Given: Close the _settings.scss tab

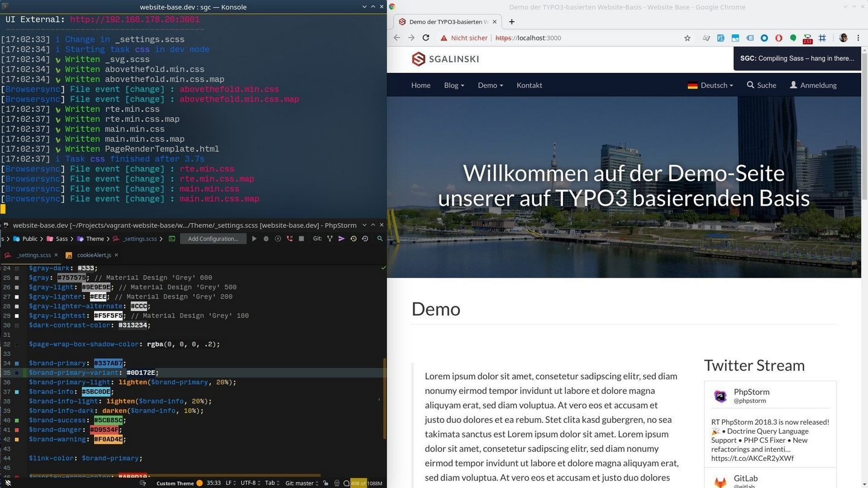Looking at the screenshot, I should point(56,255).
